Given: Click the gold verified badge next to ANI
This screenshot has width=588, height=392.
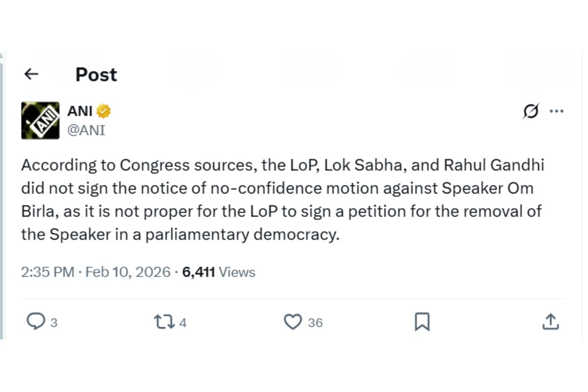Looking at the screenshot, I should pyautogui.click(x=103, y=111).
